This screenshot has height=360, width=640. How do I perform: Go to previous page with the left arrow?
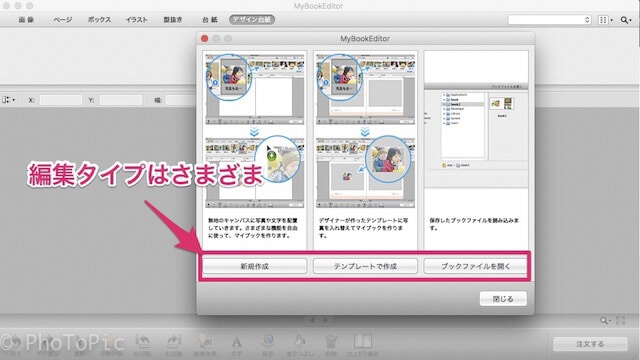click(x=312, y=321)
